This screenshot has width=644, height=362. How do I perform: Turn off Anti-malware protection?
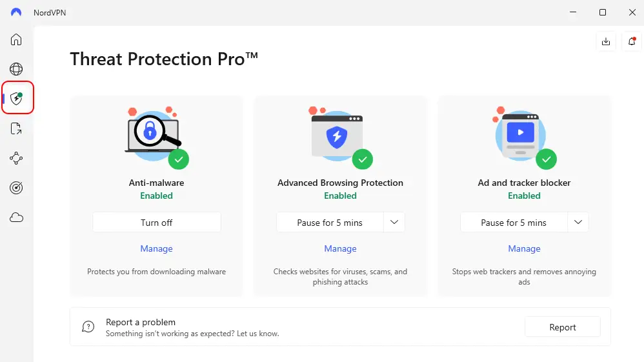point(157,223)
